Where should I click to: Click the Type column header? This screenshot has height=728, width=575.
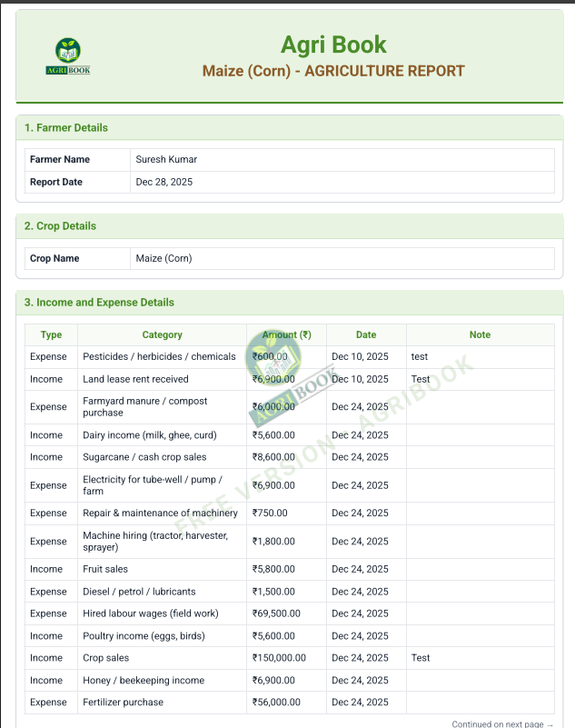[51, 335]
